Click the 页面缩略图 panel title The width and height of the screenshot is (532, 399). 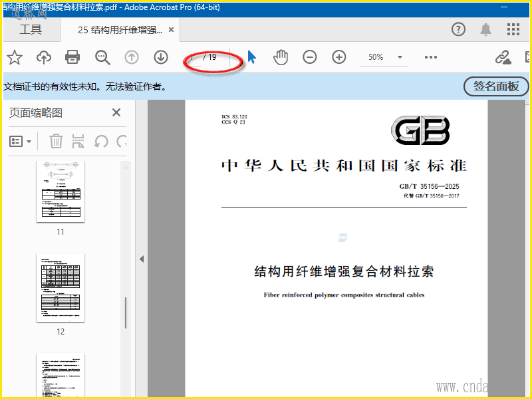[36, 112]
